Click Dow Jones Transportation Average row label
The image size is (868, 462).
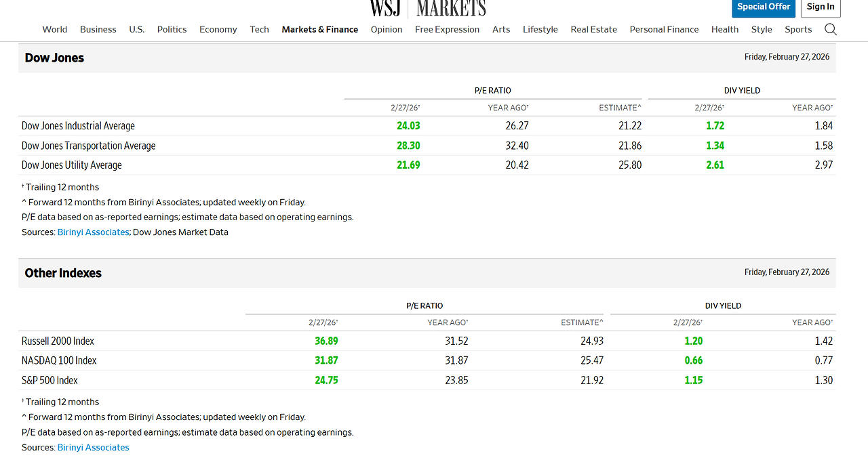88,146
